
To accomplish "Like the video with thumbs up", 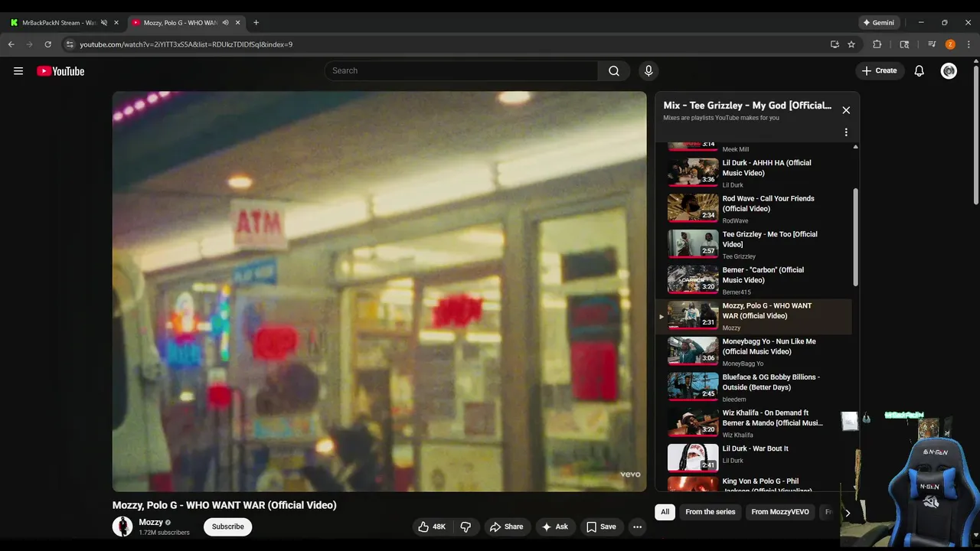I will tap(432, 527).
